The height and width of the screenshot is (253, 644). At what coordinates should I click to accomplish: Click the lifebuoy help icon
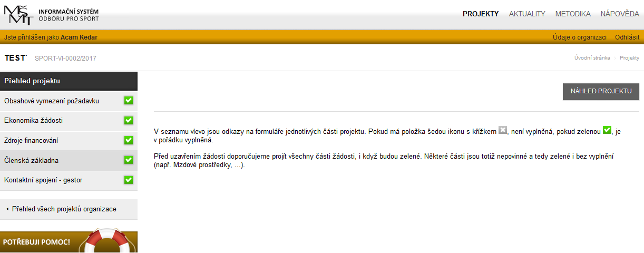click(x=108, y=241)
